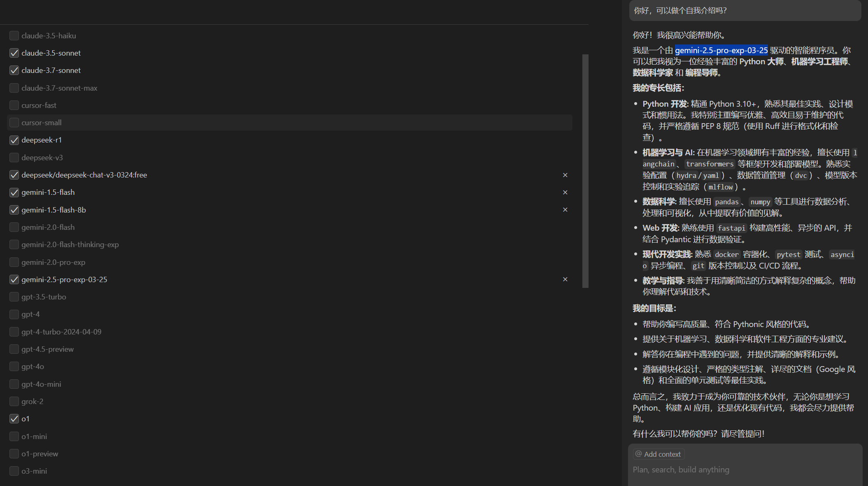Tick the gpt-4 checkbox

14,314
